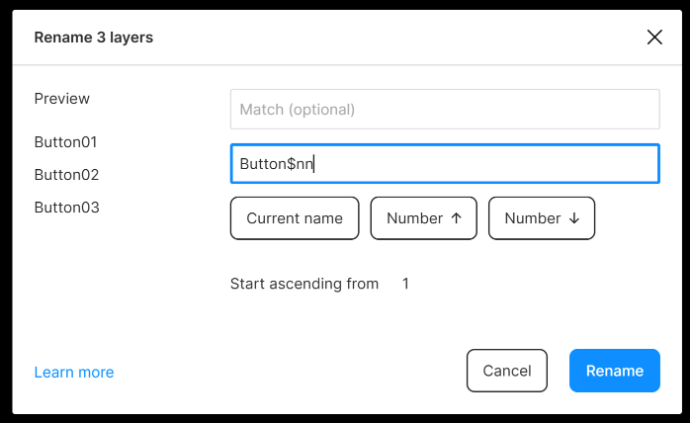Open the Learn more link
This screenshot has height=423, width=690.
[74, 372]
